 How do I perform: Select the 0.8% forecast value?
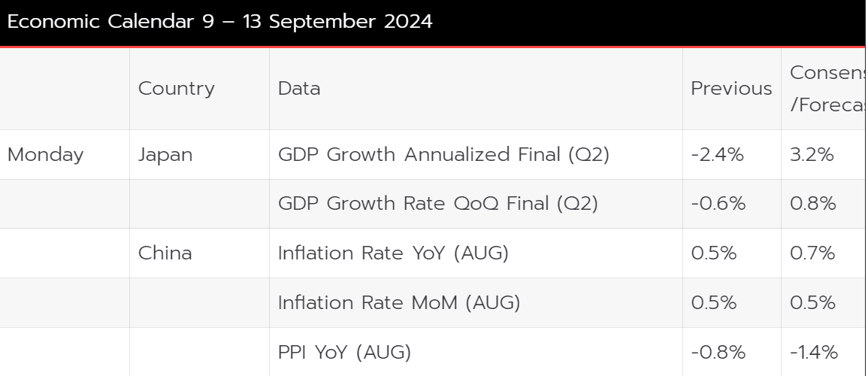pyautogui.click(x=812, y=204)
